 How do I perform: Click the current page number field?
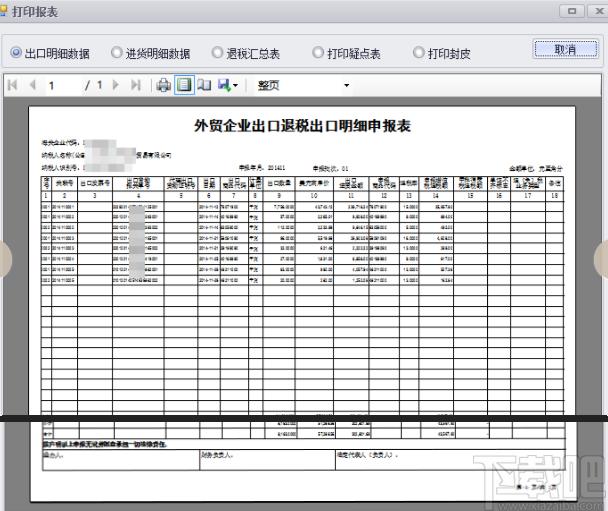click(x=62, y=85)
